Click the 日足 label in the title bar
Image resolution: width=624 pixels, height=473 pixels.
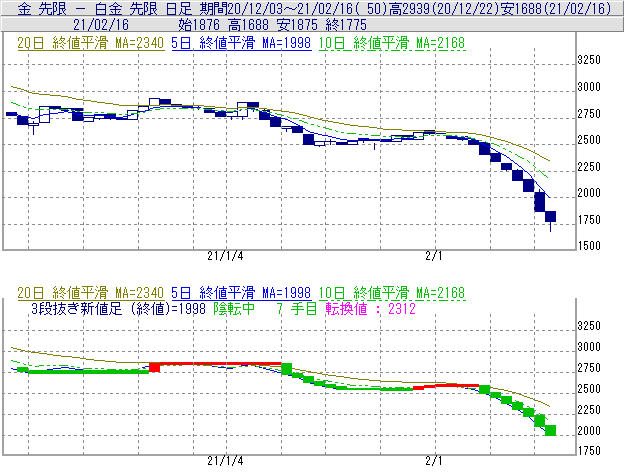click(x=179, y=9)
